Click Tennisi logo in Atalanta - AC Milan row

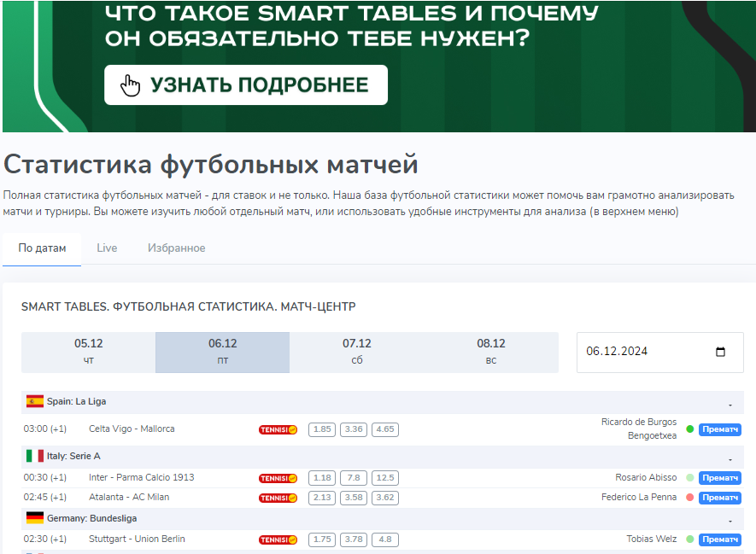(x=278, y=498)
